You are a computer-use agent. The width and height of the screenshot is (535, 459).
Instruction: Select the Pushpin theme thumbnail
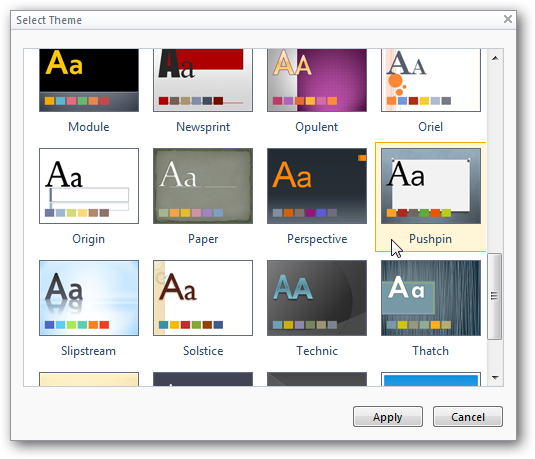[x=431, y=186]
